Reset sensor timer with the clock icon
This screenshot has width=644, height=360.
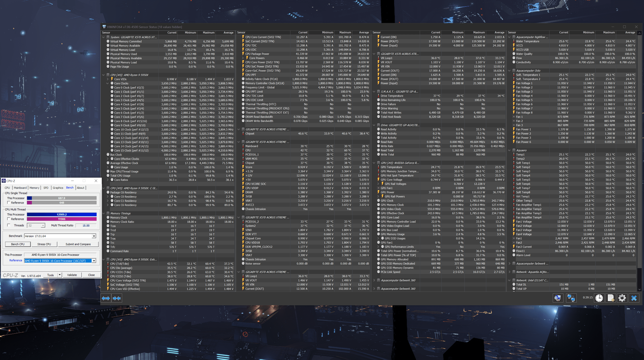[x=599, y=298]
